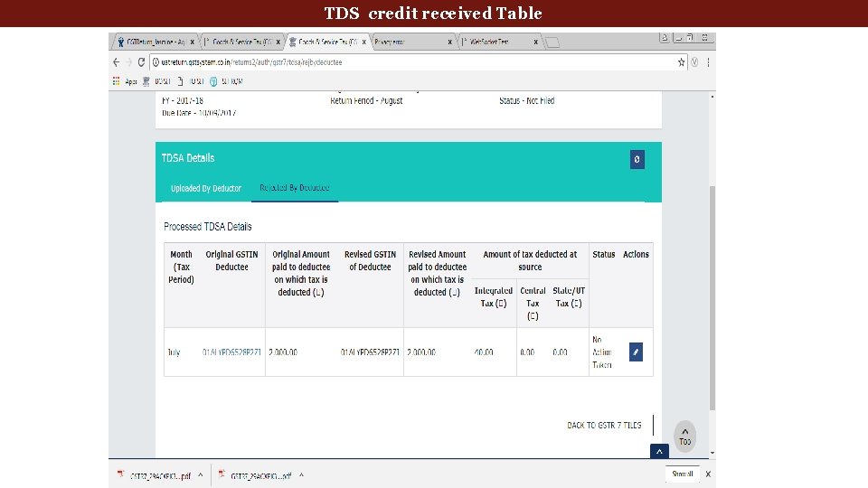This screenshot has width=868, height=488.
Task: Click the extension icon beside the star
Action: tap(694, 62)
